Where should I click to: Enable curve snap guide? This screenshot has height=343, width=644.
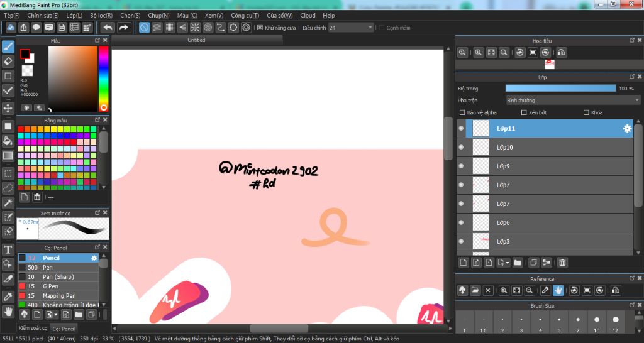tap(221, 28)
